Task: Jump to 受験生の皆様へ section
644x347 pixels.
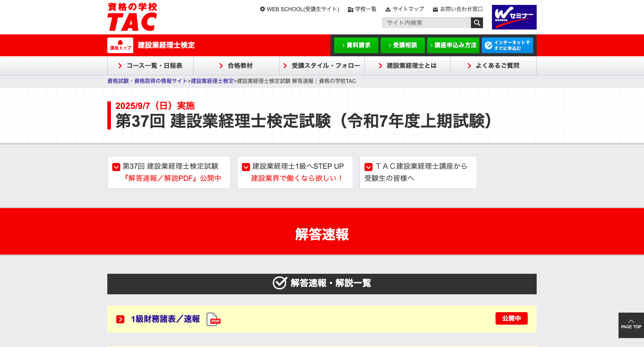Action: click(418, 172)
